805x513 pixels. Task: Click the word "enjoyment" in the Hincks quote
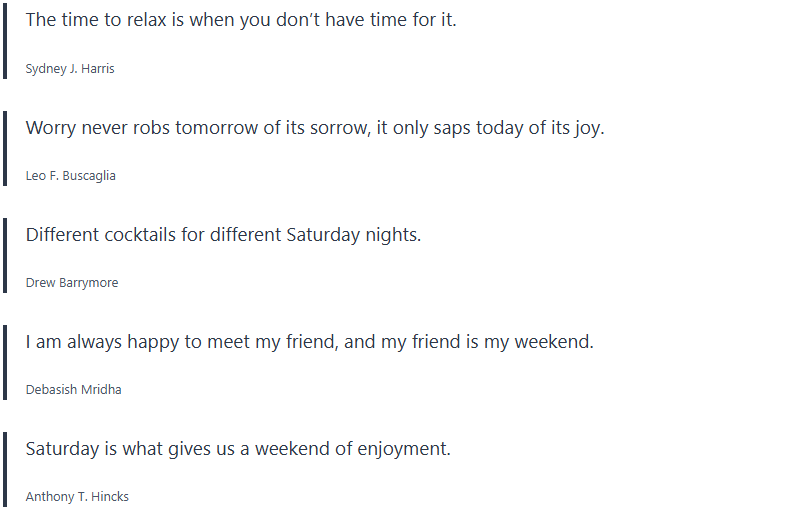[404, 449]
